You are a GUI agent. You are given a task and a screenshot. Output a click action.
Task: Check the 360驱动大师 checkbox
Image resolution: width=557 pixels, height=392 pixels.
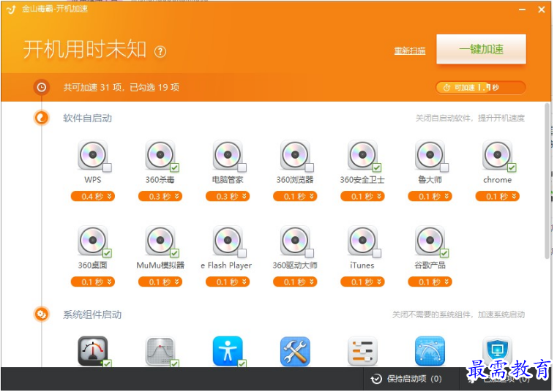click(310, 253)
